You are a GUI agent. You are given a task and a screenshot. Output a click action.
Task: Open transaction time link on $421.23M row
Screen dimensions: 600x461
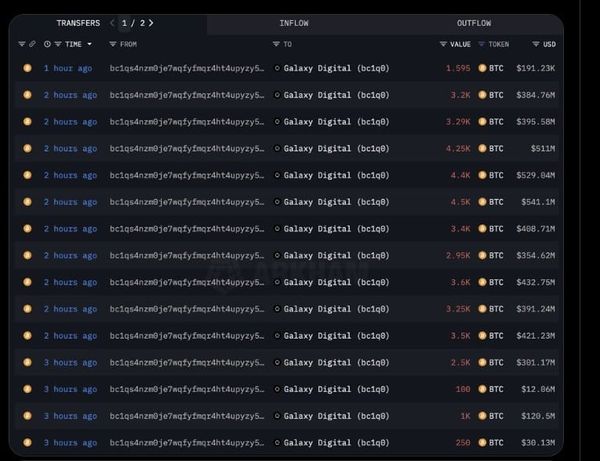(x=70, y=336)
